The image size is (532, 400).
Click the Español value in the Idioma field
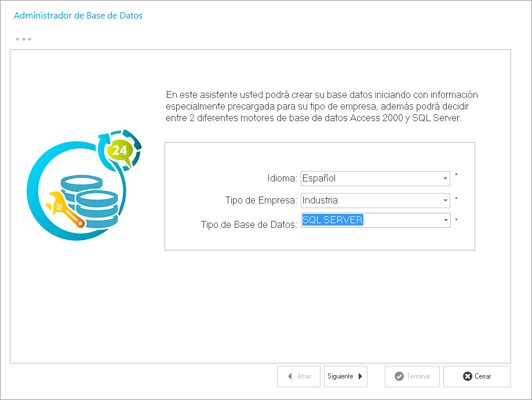coord(319,179)
